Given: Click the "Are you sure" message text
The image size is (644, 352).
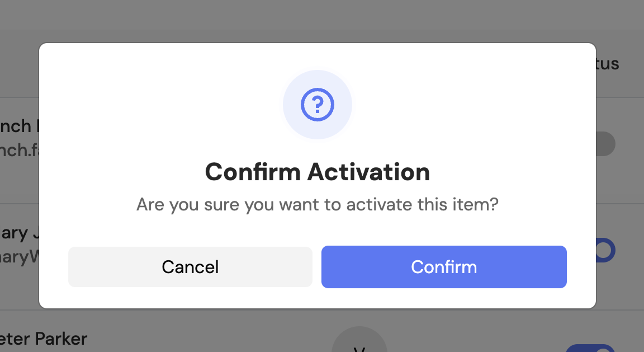Looking at the screenshot, I should (x=318, y=204).
